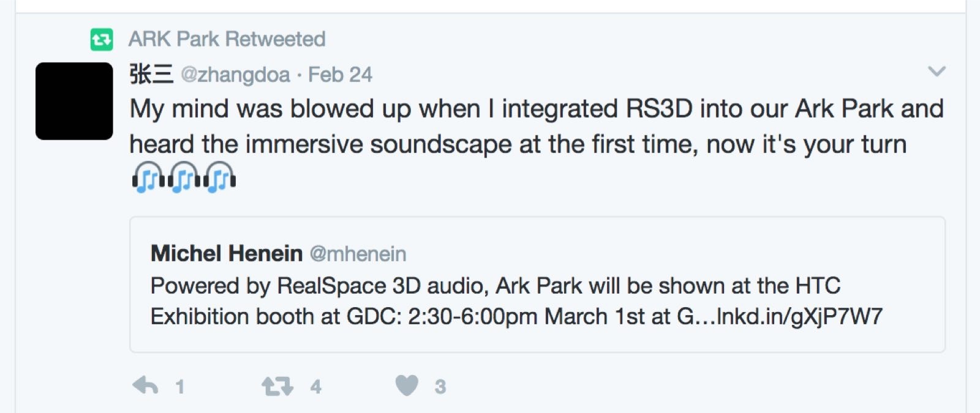Screen dimensions: 980x413
Task: Click the green retweeted badge icon
Action: click(102, 40)
